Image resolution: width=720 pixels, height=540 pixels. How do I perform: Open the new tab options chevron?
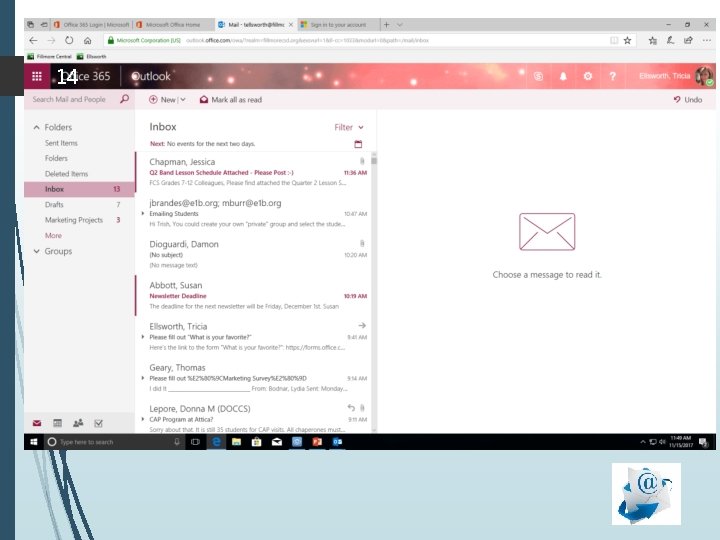(x=399, y=25)
